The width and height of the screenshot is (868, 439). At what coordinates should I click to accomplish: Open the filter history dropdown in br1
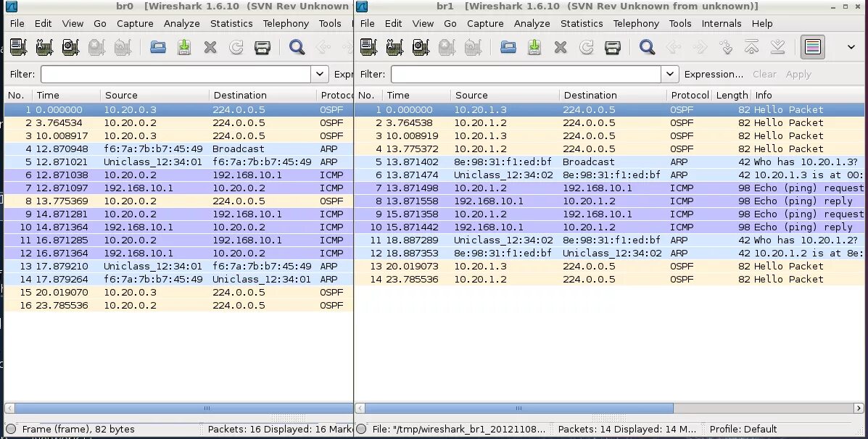click(670, 74)
